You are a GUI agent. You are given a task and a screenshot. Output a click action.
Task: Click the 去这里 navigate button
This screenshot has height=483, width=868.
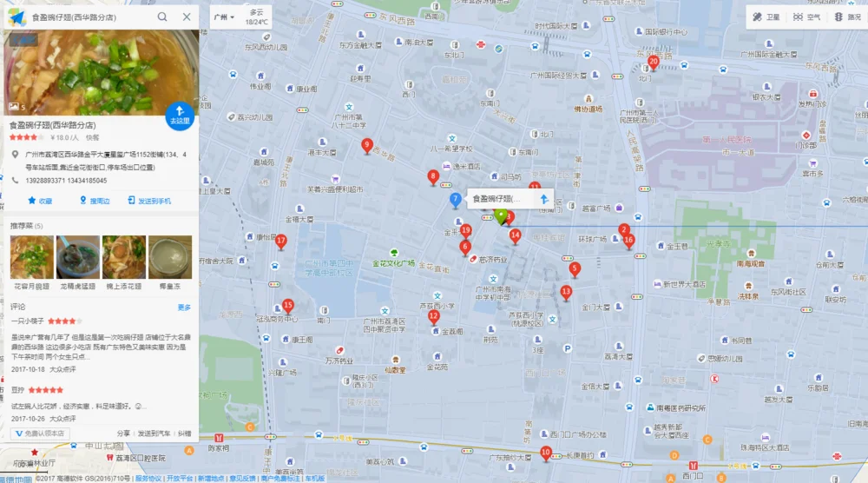click(x=180, y=116)
